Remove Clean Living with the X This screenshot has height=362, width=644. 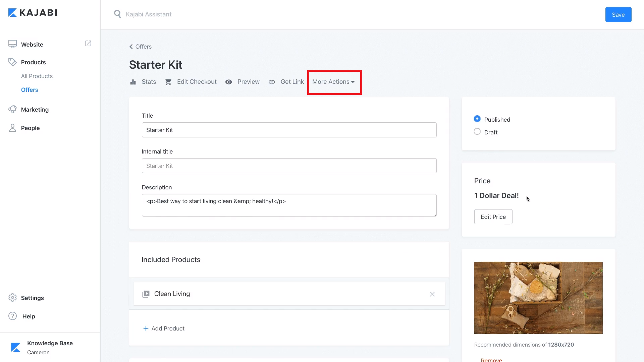432,294
